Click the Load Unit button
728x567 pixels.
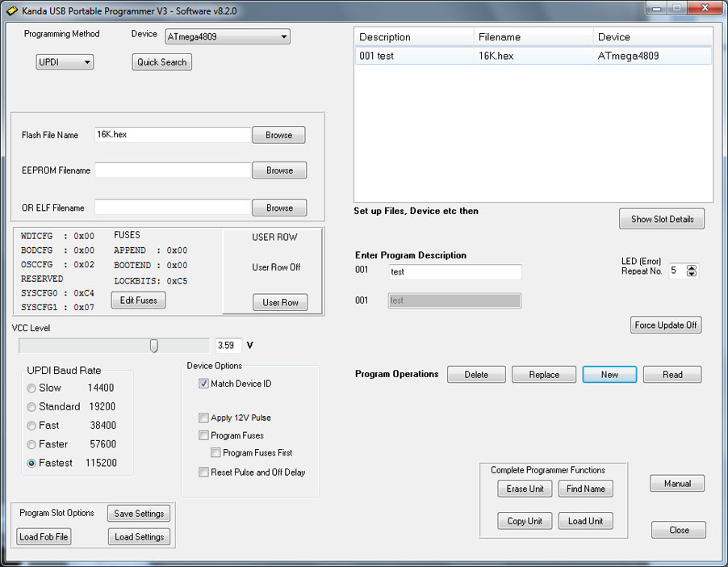pos(585,521)
